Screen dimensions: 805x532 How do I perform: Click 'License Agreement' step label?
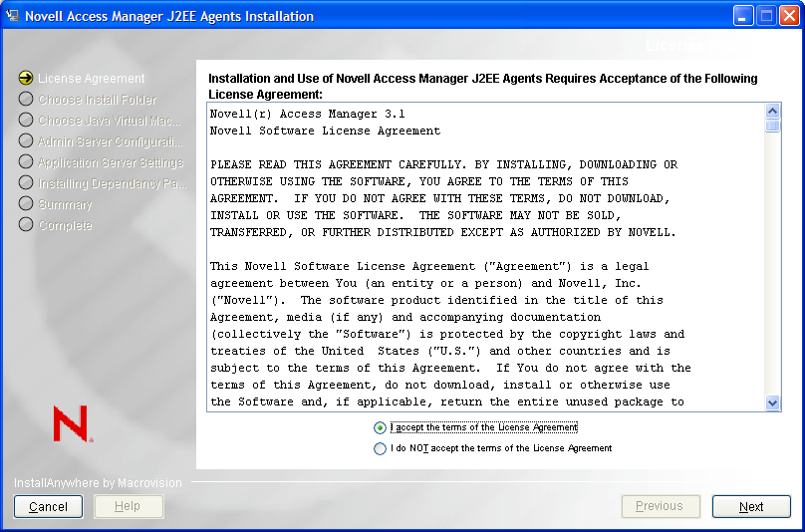(92, 79)
